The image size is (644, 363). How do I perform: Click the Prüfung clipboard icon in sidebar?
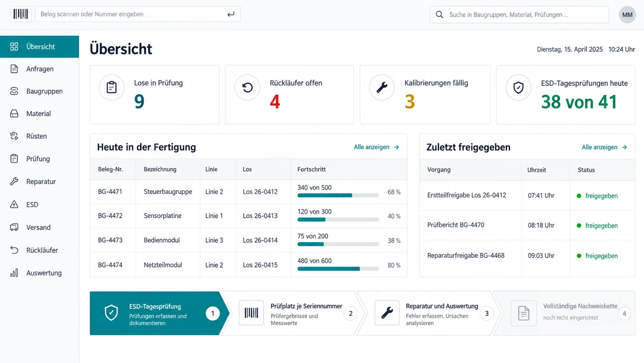[x=14, y=159]
